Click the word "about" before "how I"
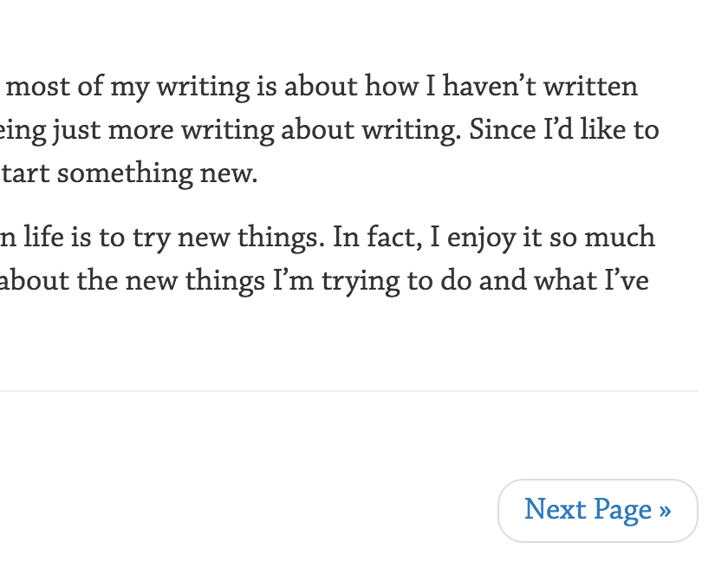The image size is (728, 562). 321,86
